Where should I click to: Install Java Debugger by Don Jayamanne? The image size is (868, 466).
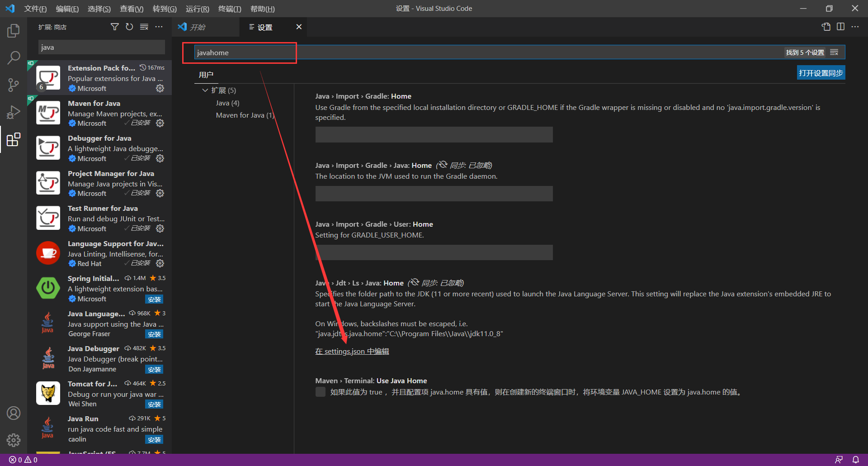(154, 369)
